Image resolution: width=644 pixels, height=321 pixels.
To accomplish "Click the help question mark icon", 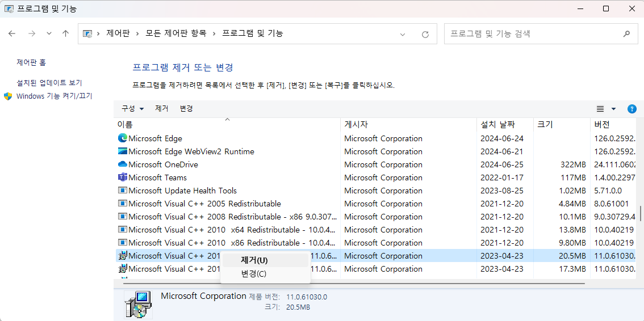I will click(632, 109).
